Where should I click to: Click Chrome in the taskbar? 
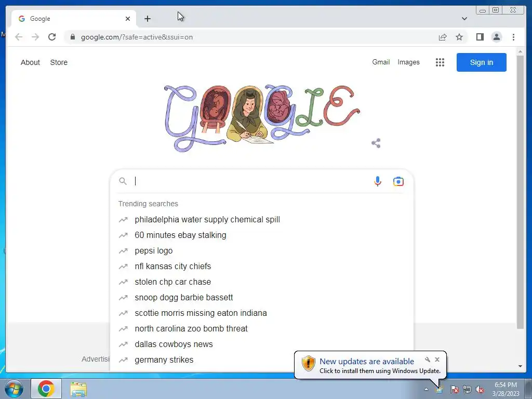(46, 389)
